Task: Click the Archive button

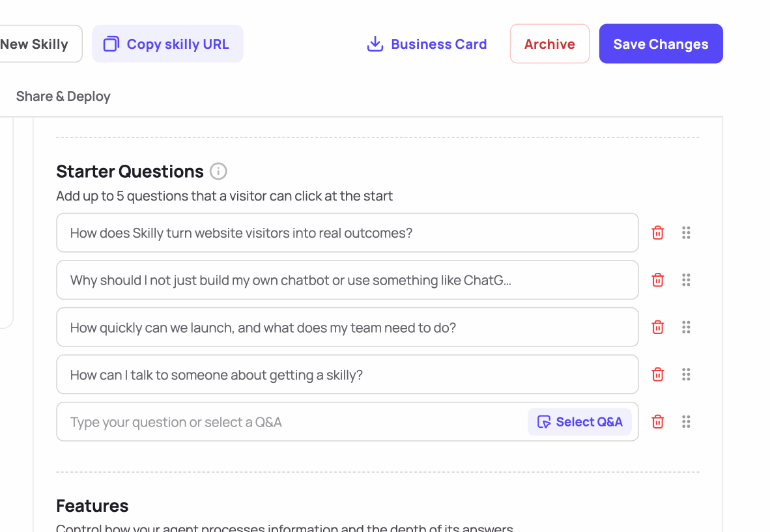Action: (550, 44)
